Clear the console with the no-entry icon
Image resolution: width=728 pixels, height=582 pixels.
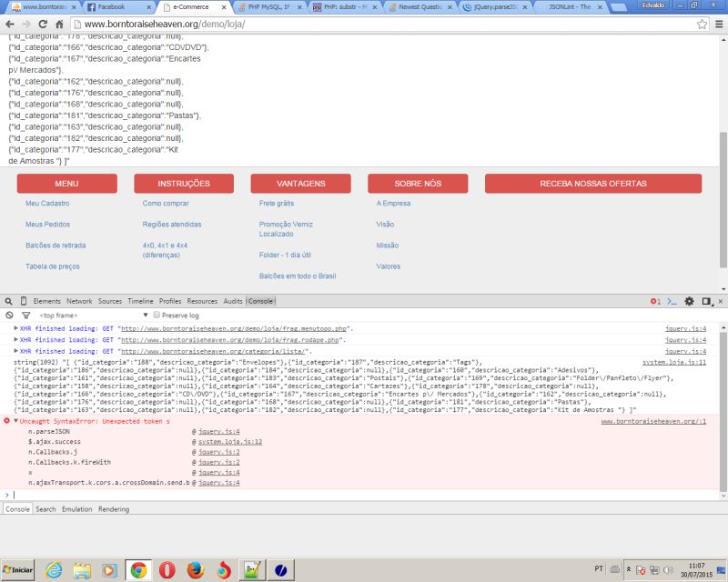click(x=7, y=314)
